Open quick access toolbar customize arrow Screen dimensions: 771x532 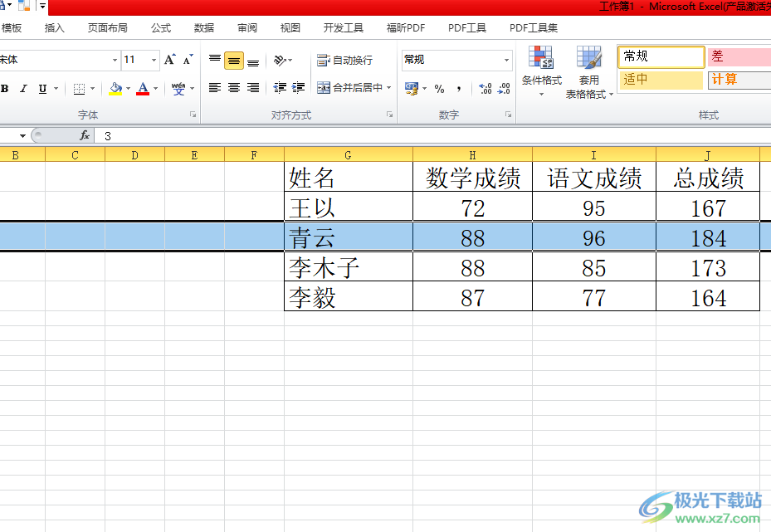43,6
